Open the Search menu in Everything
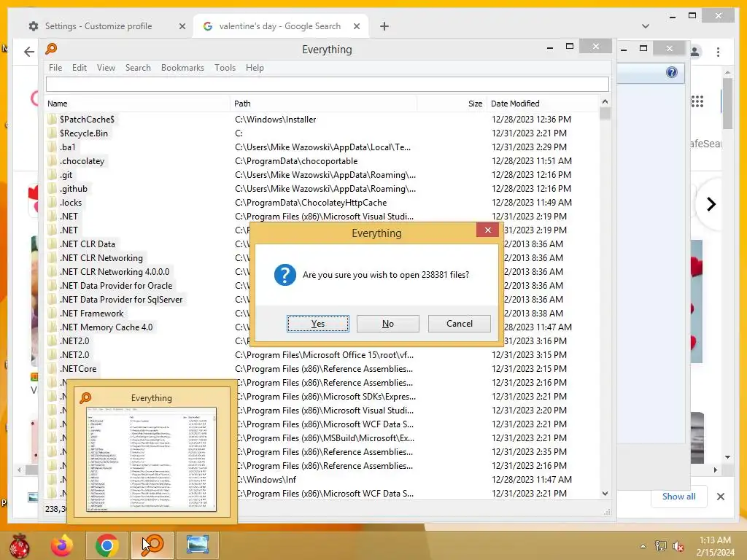 pos(138,68)
